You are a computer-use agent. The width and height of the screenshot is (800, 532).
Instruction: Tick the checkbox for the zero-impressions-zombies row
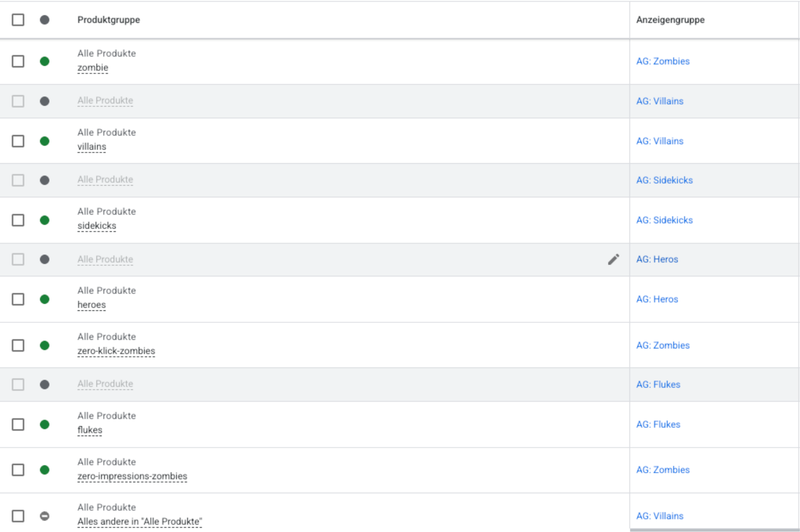click(18, 470)
